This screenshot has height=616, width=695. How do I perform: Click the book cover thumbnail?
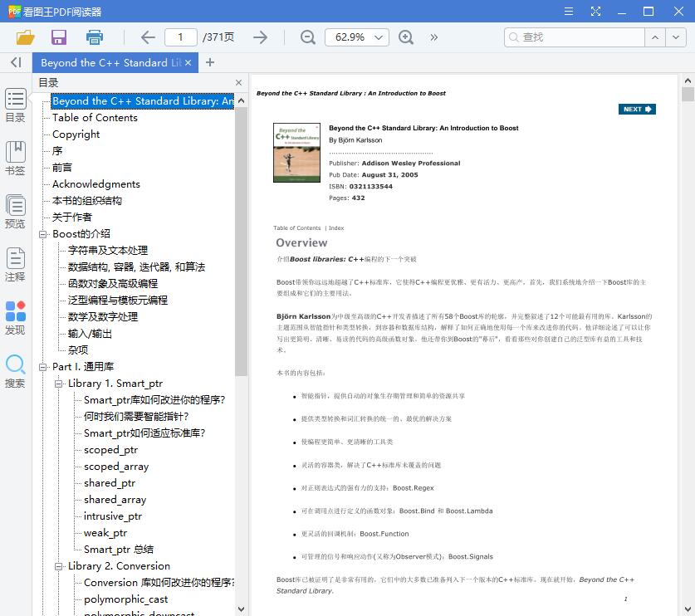296,153
